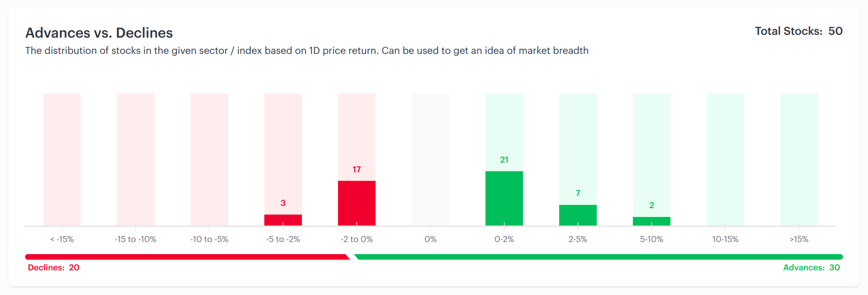Select the green 2-5% bar
Screen dimensions: 868x295
coord(578,215)
